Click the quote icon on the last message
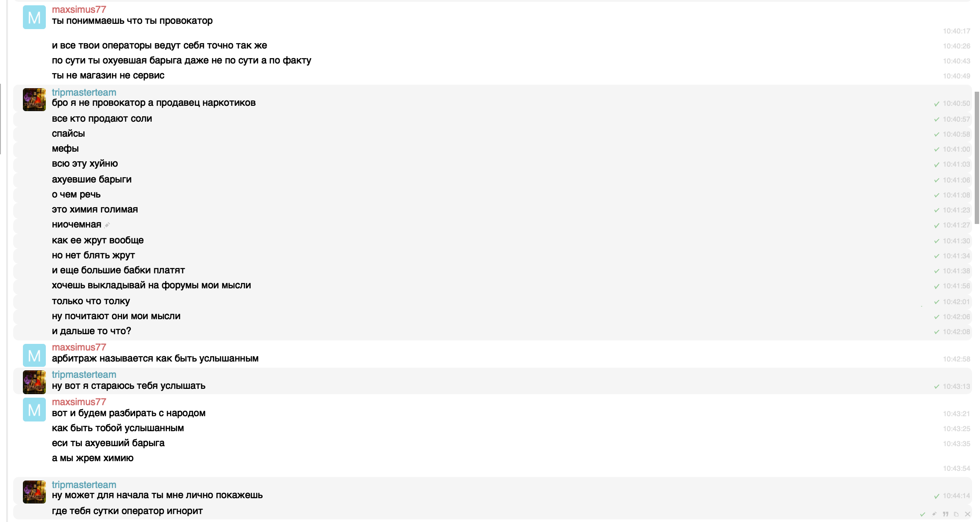This screenshot has height=522, width=980. point(946,514)
